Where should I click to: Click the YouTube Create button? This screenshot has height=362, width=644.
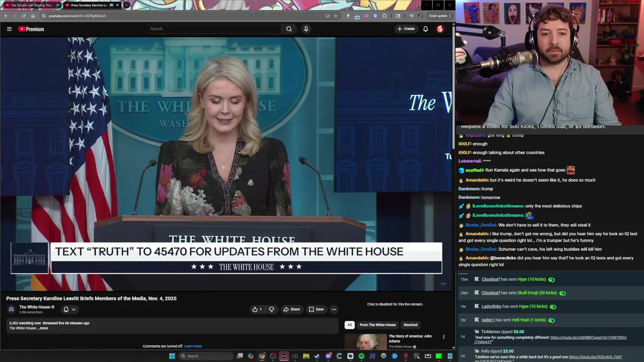point(406,29)
